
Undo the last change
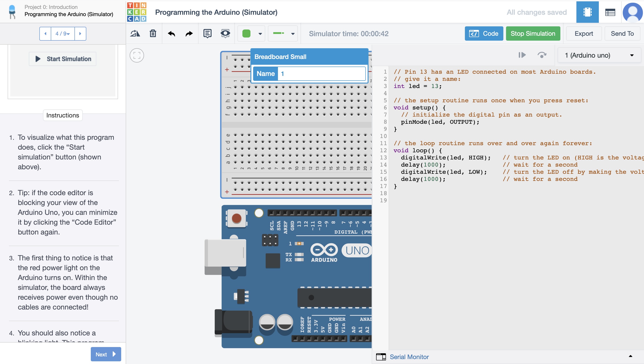tap(172, 33)
